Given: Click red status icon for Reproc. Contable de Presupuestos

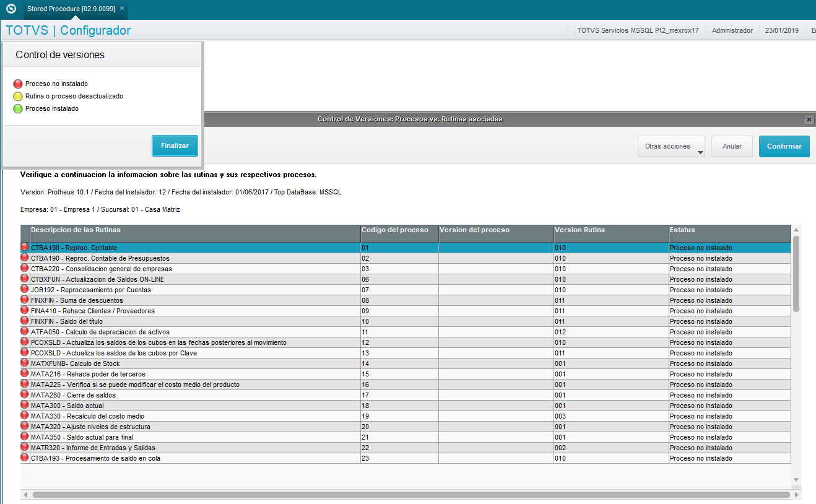Looking at the screenshot, I should pyautogui.click(x=25, y=258).
